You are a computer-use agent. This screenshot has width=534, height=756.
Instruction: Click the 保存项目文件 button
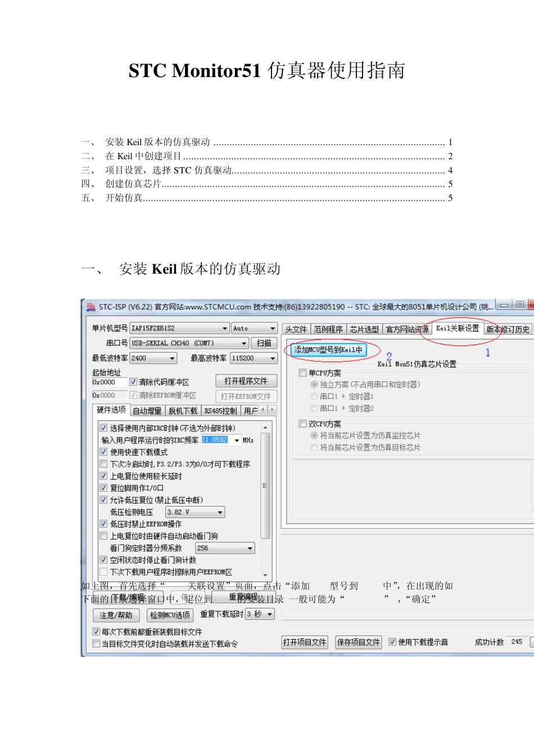click(x=359, y=642)
